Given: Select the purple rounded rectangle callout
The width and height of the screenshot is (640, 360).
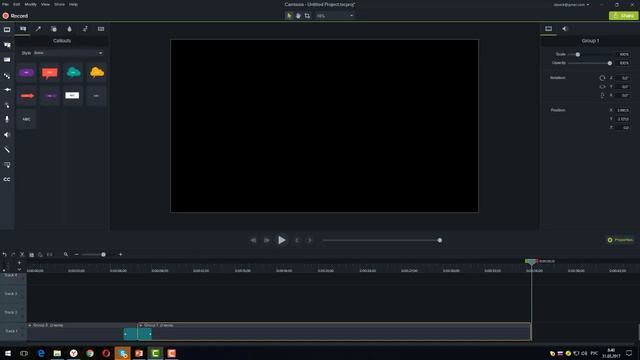Looking at the screenshot, I should click(x=27, y=73).
